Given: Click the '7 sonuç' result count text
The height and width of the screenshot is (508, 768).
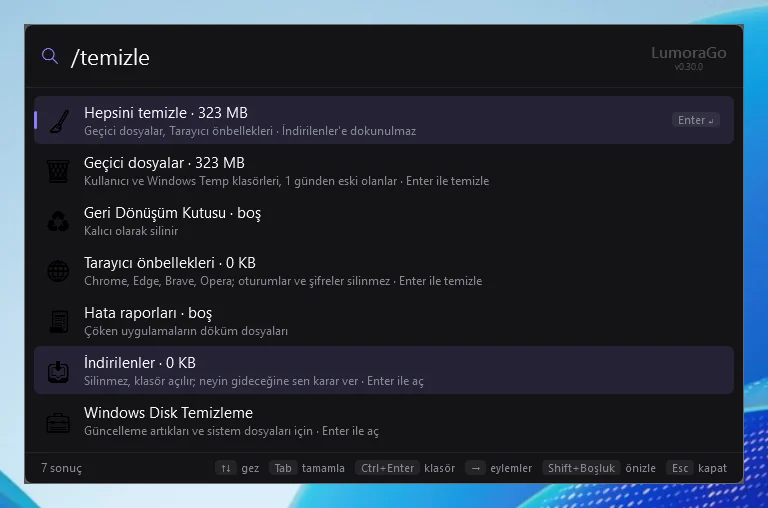Looking at the screenshot, I should point(61,468).
